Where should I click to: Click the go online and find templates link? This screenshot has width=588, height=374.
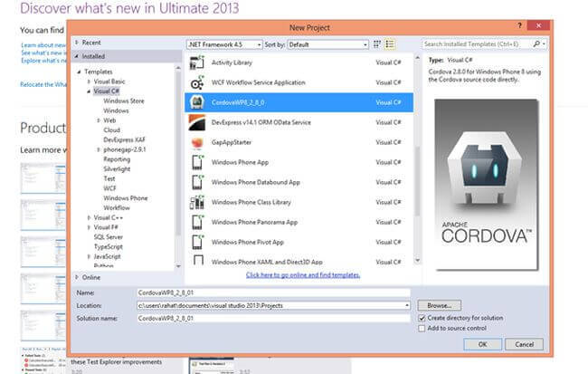click(303, 275)
